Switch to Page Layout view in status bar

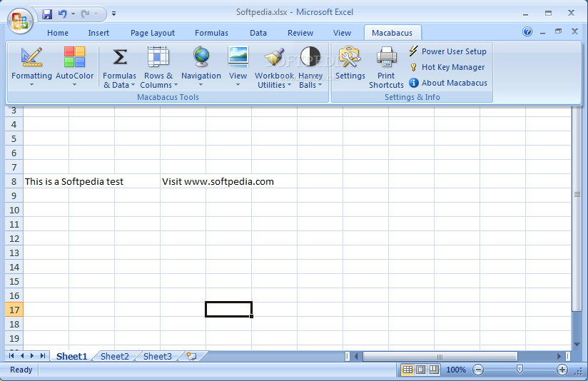click(x=421, y=370)
